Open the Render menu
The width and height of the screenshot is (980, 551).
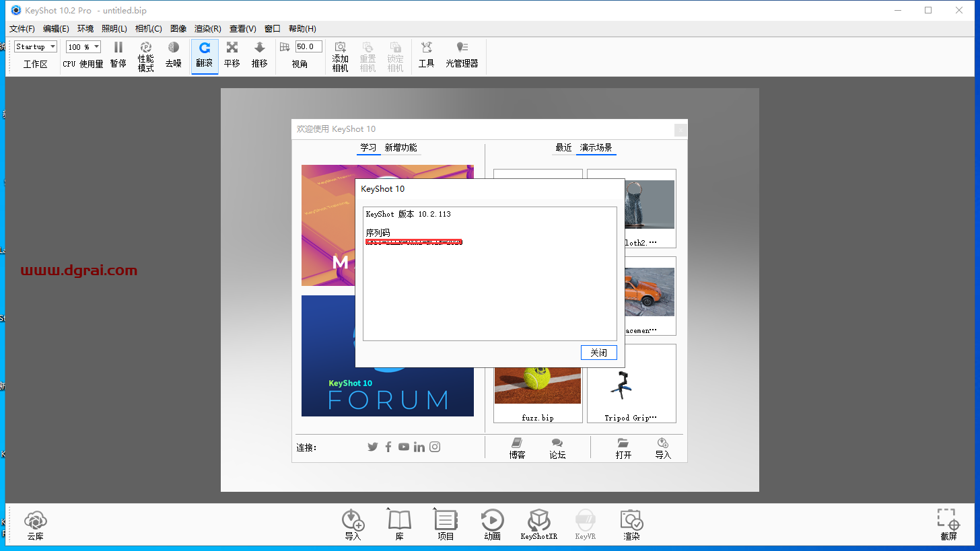pos(207,29)
